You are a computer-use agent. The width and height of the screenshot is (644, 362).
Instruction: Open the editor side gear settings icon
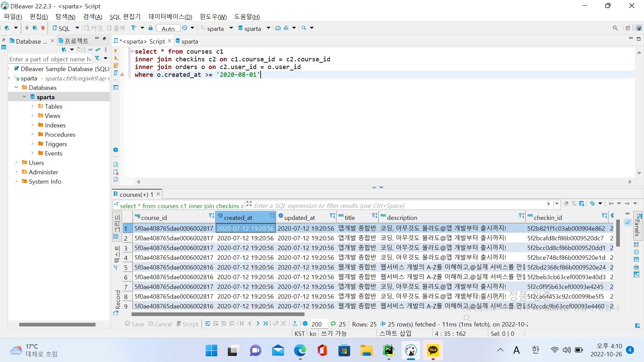tap(116, 150)
